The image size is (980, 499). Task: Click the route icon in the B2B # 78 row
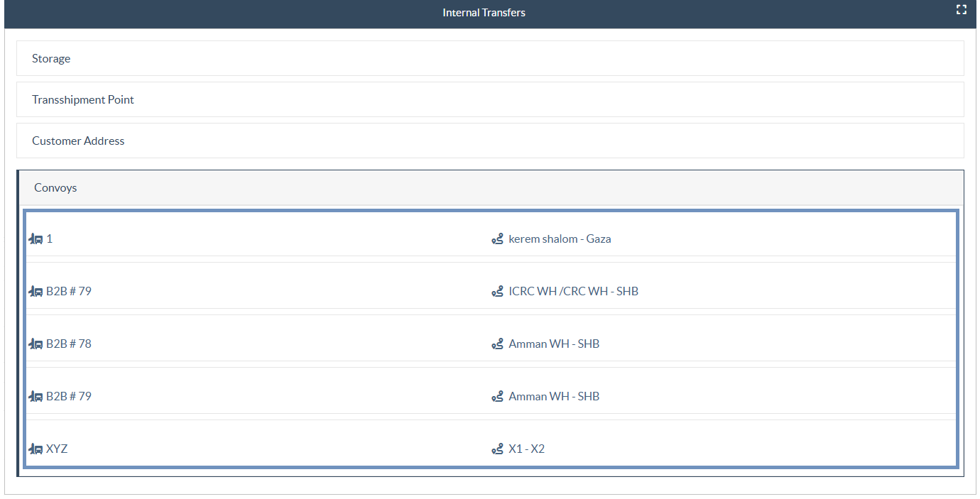(x=497, y=344)
